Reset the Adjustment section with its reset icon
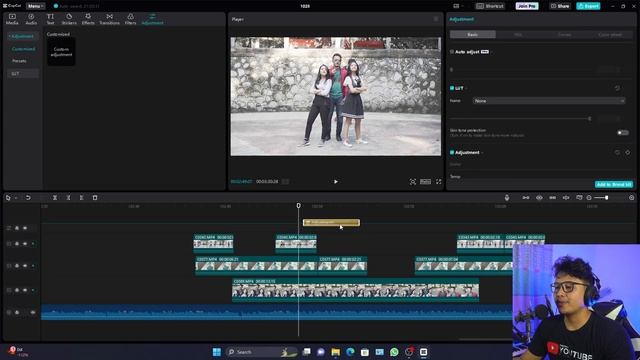The height and width of the screenshot is (360, 640). point(617,152)
